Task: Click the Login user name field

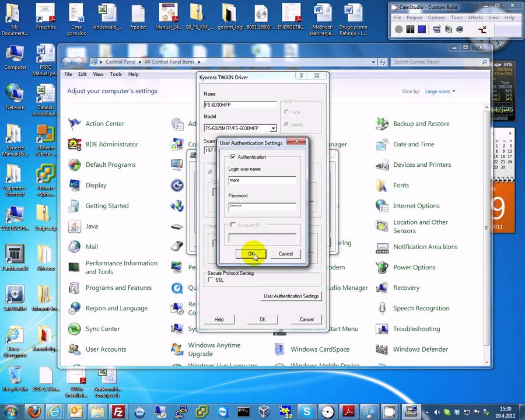Action: pyautogui.click(x=262, y=180)
